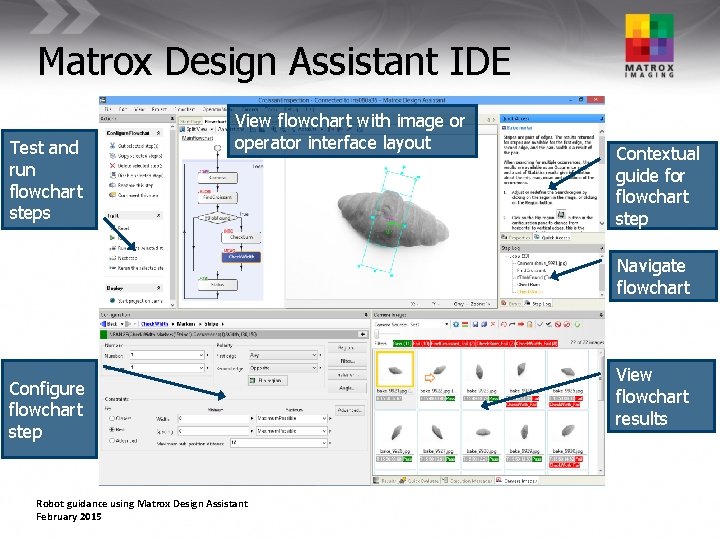Click the blue floppy save icon in Camera Images
The width and height of the screenshot is (720, 540).
coord(475,324)
